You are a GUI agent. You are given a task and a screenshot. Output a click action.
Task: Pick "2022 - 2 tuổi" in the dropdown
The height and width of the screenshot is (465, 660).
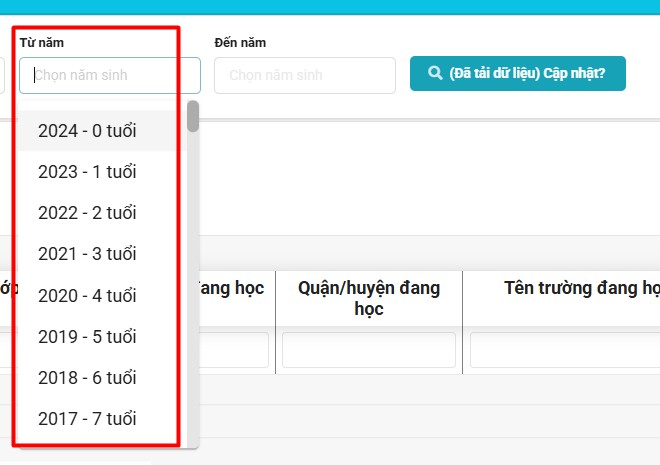point(87,213)
